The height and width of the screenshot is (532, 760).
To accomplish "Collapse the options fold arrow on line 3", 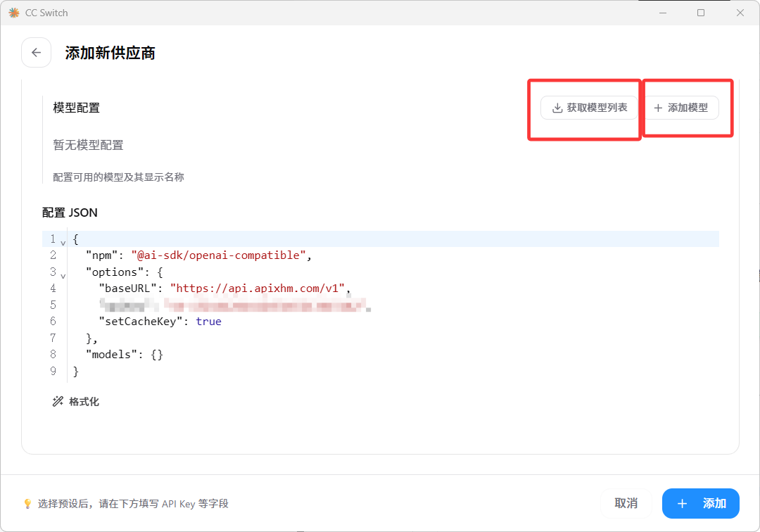I will [x=63, y=276].
